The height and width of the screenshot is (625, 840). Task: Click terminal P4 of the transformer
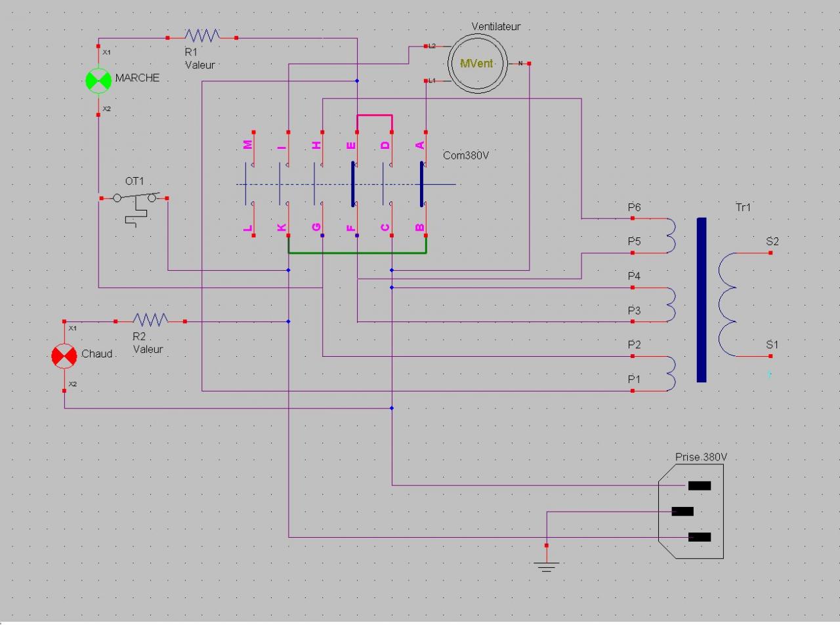[x=633, y=287]
